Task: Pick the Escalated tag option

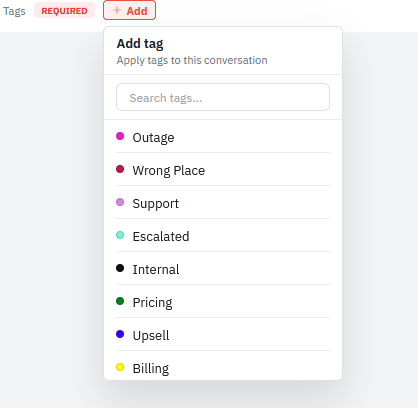Action: (x=223, y=236)
